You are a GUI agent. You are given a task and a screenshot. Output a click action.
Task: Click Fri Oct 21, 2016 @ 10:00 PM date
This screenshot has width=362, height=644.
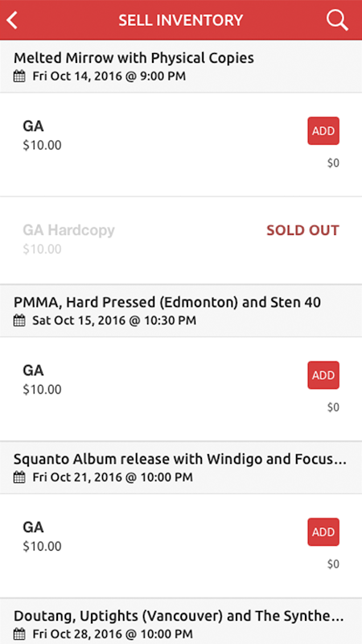point(113,477)
